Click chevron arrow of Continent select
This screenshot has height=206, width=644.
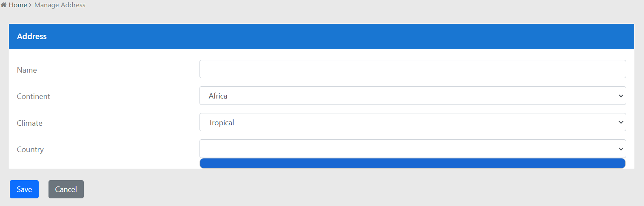(620, 96)
